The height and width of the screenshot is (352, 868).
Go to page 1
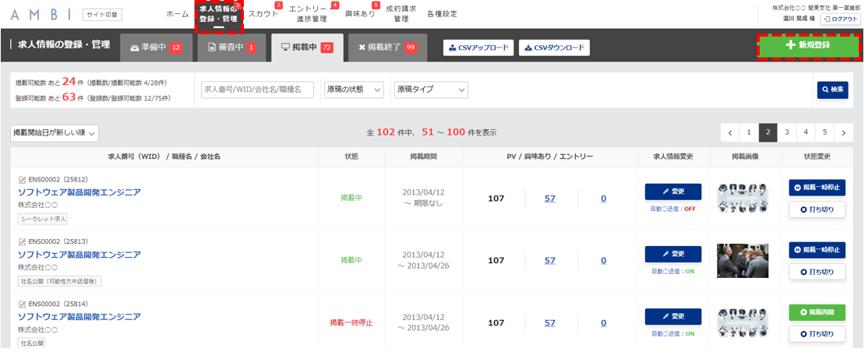point(749,133)
